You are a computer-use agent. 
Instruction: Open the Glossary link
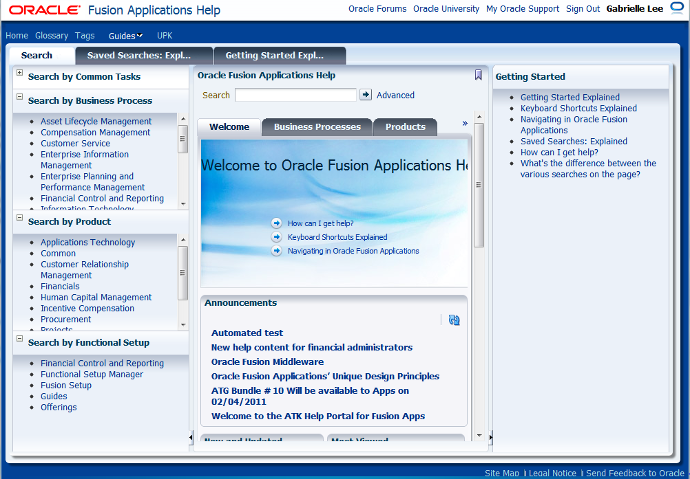pyautogui.click(x=51, y=36)
